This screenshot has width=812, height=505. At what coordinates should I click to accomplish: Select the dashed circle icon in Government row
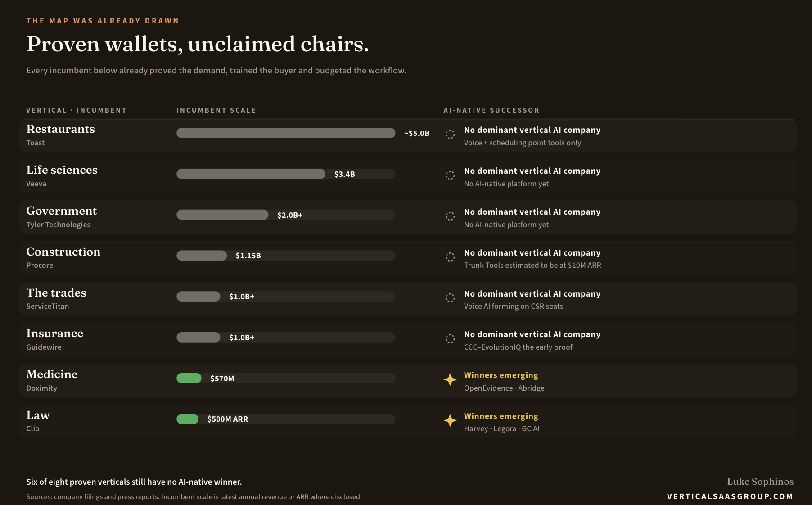coord(450,216)
